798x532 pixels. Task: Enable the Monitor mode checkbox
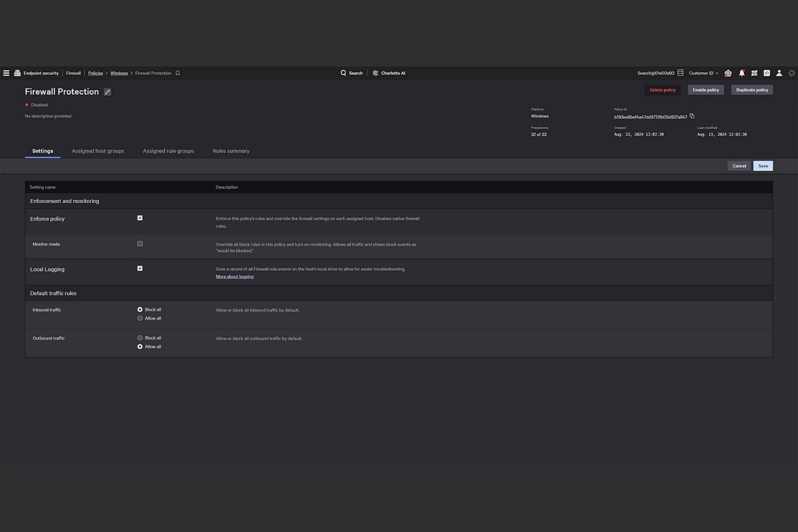tap(140, 244)
